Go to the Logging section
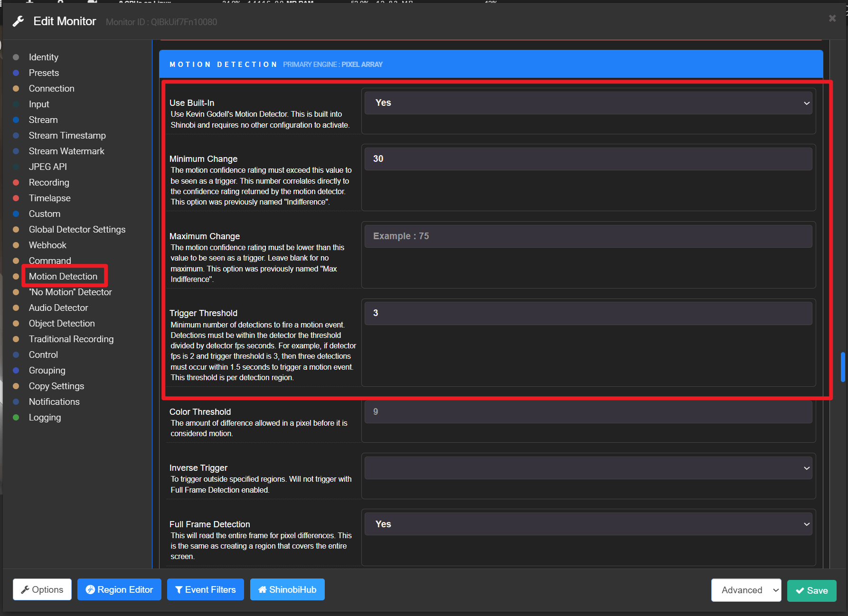 pyautogui.click(x=45, y=417)
